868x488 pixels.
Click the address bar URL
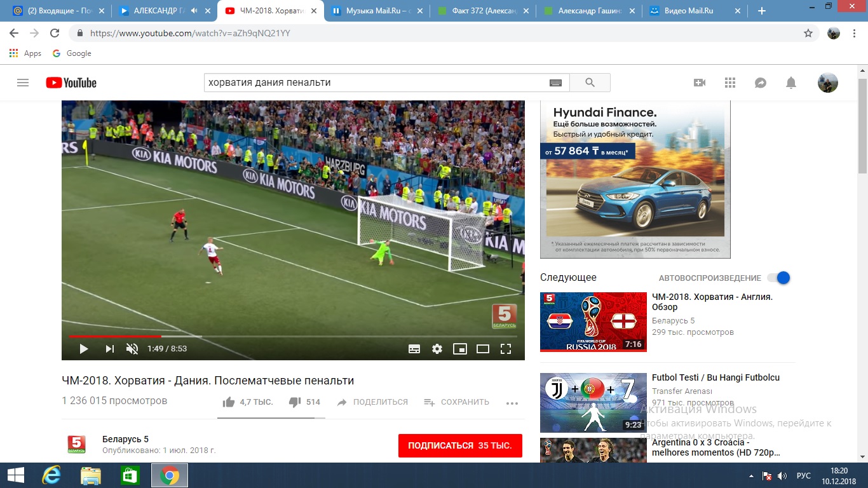[x=190, y=33]
